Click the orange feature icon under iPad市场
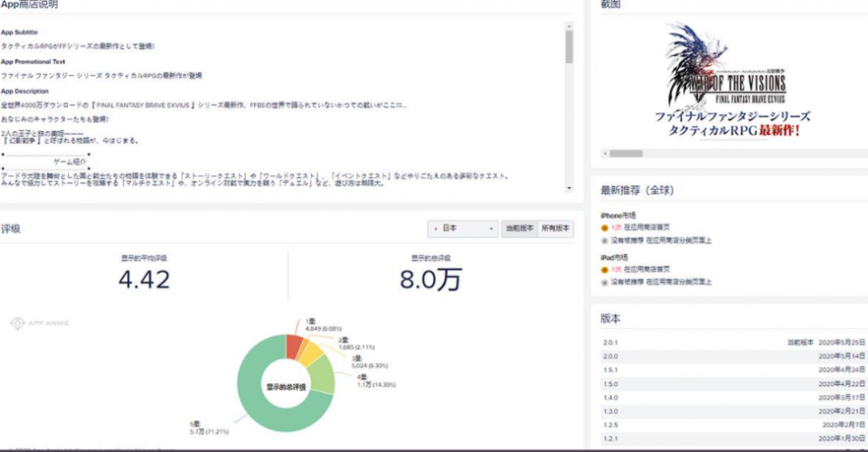The image size is (868, 452). [x=605, y=269]
